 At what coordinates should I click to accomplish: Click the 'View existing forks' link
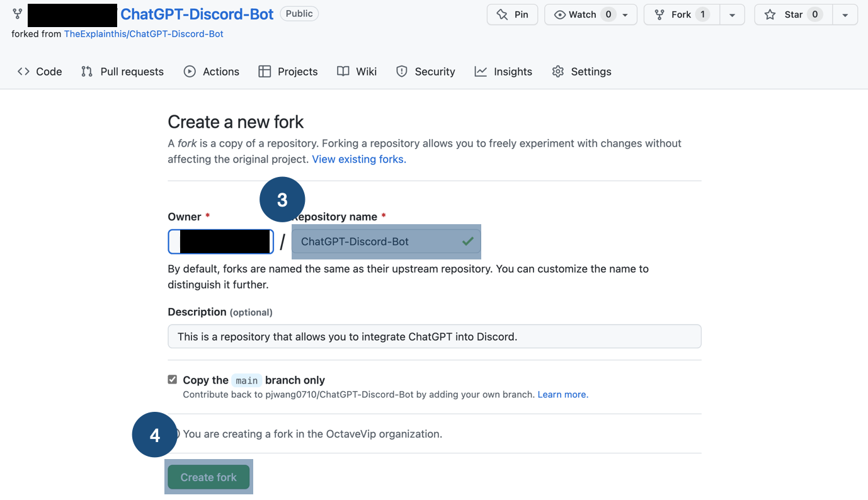click(358, 159)
